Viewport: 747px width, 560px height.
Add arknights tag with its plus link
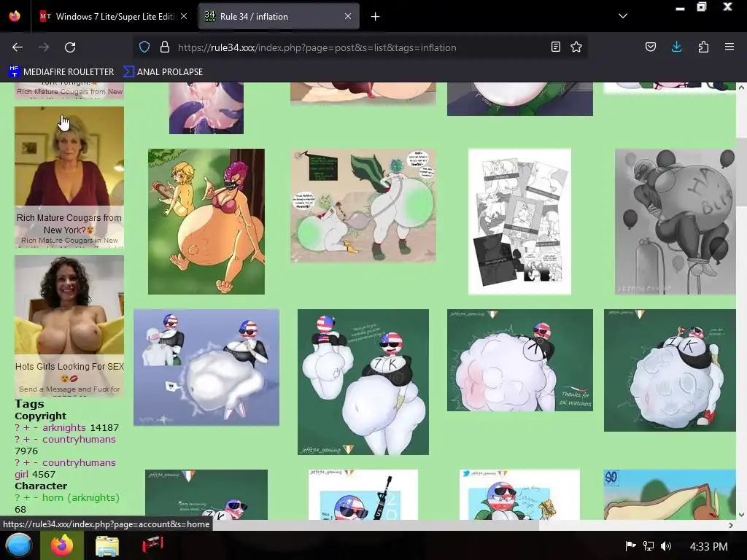coord(27,427)
